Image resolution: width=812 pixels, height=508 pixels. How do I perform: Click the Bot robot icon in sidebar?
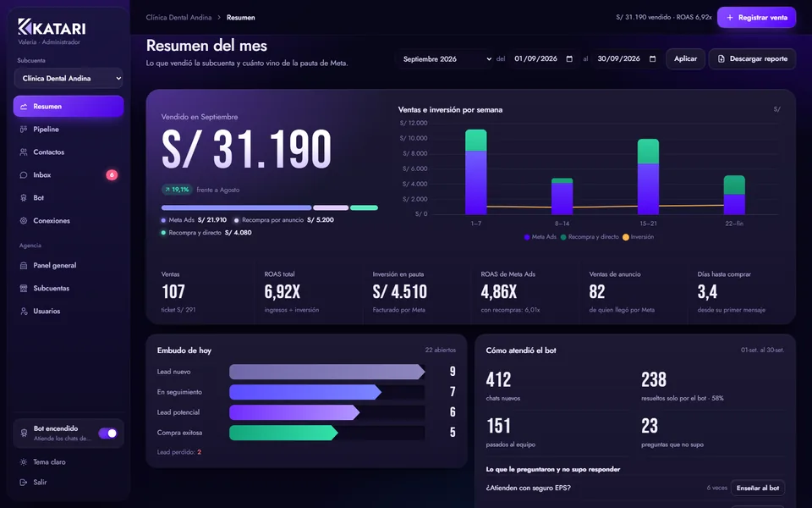[x=24, y=197]
